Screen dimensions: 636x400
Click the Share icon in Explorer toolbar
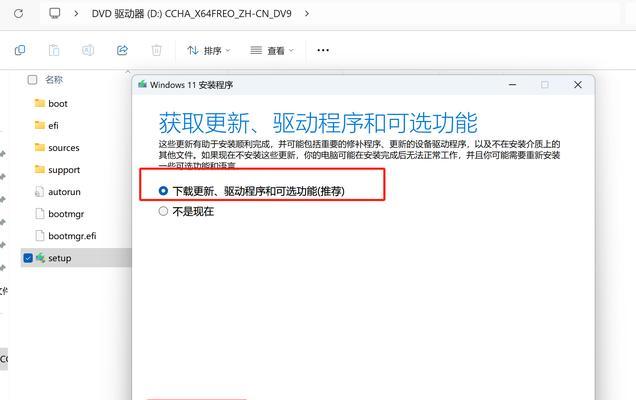[x=122, y=50]
